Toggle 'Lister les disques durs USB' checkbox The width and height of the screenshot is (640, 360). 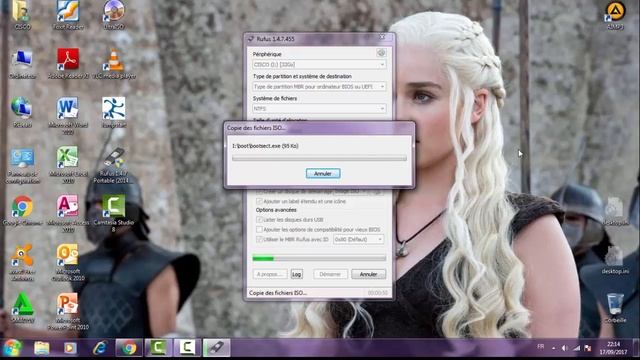point(259,220)
